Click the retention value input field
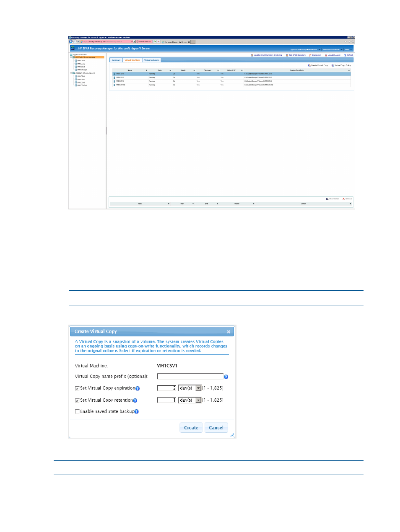 167,400
